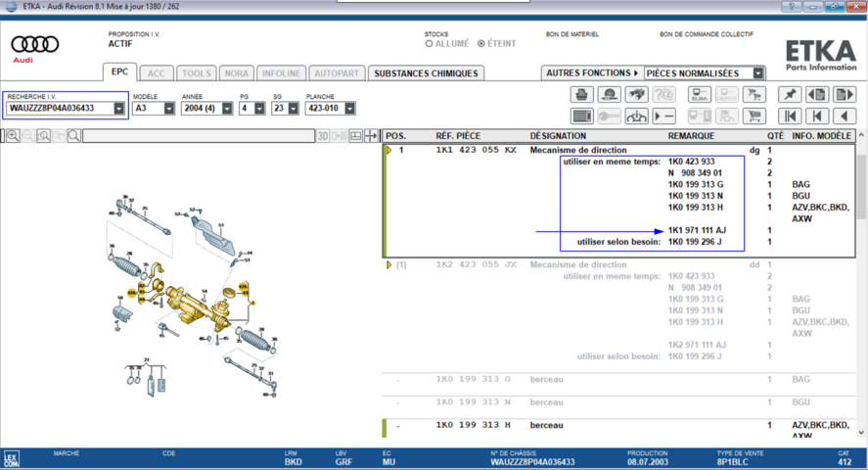Expand row 1K2 423 055 JX triangle

click(x=389, y=264)
